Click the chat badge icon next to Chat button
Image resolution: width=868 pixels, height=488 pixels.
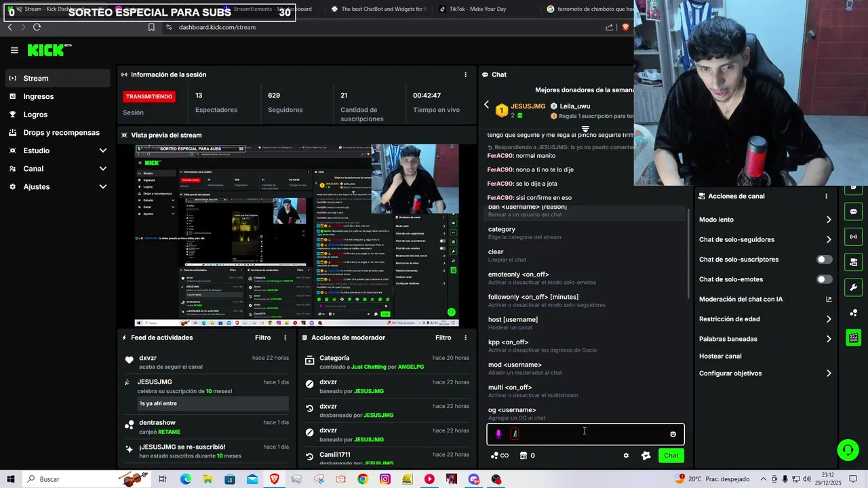coord(646,455)
